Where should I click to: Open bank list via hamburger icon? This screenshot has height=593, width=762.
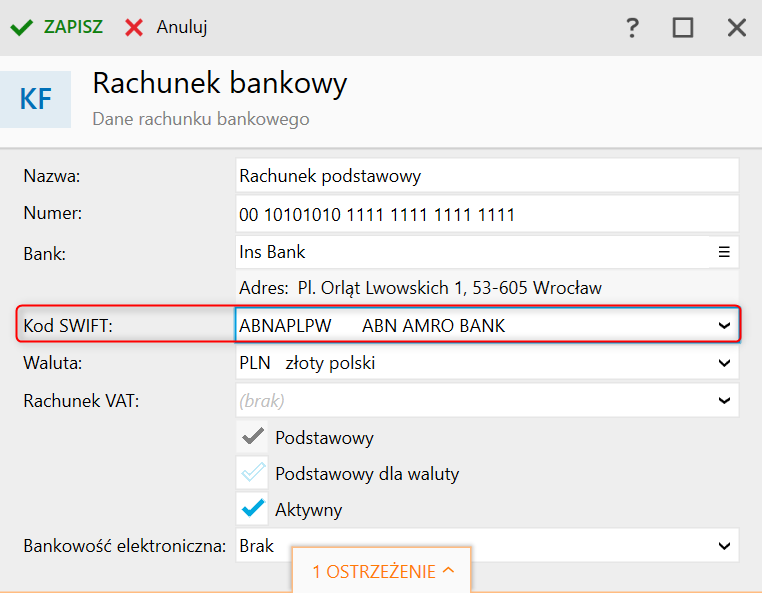tap(724, 252)
